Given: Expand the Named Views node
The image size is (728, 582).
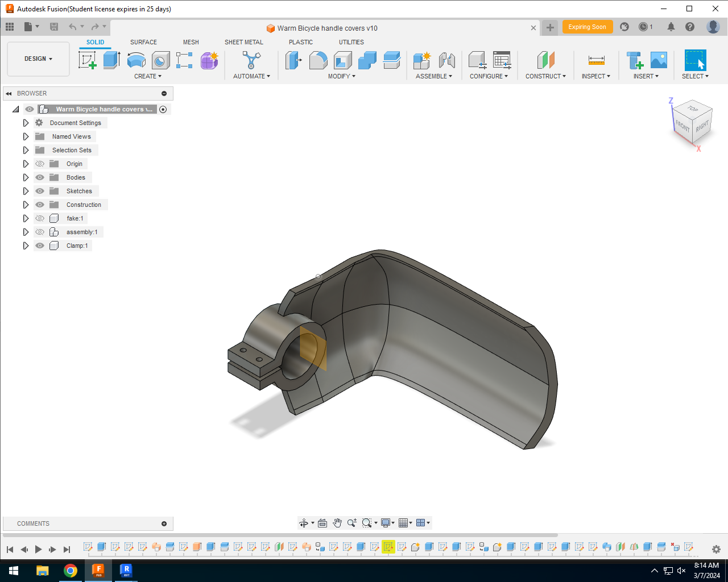Looking at the screenshot, I should [x=26, y=136].
